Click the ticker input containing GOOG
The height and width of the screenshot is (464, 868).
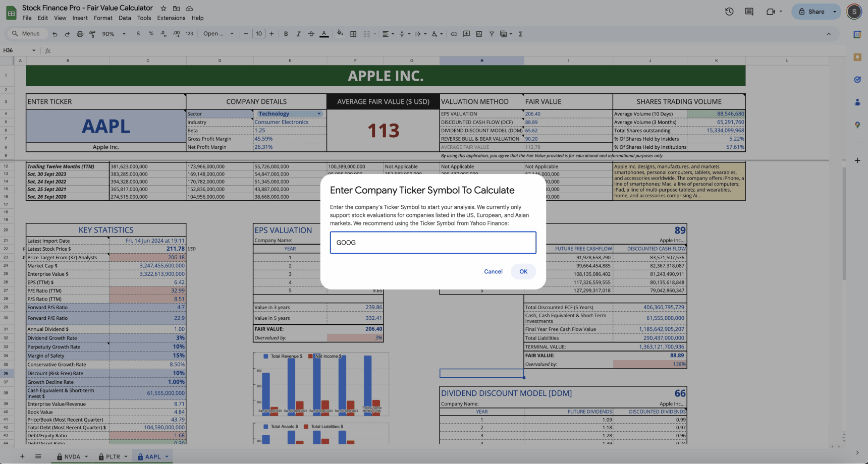[x=433, y=243]
